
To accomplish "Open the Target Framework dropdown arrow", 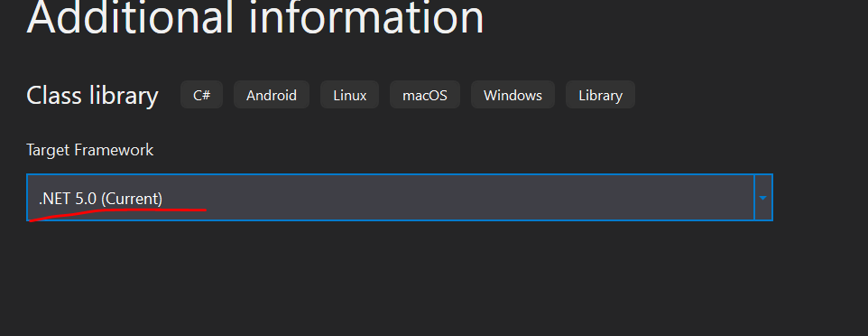I will click(762, 198).
